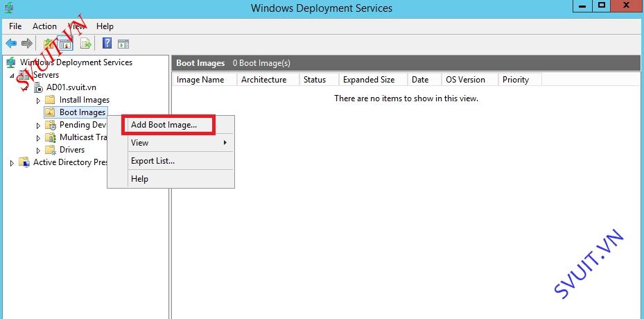Click the Up one level folder icon

pos(49,43)
